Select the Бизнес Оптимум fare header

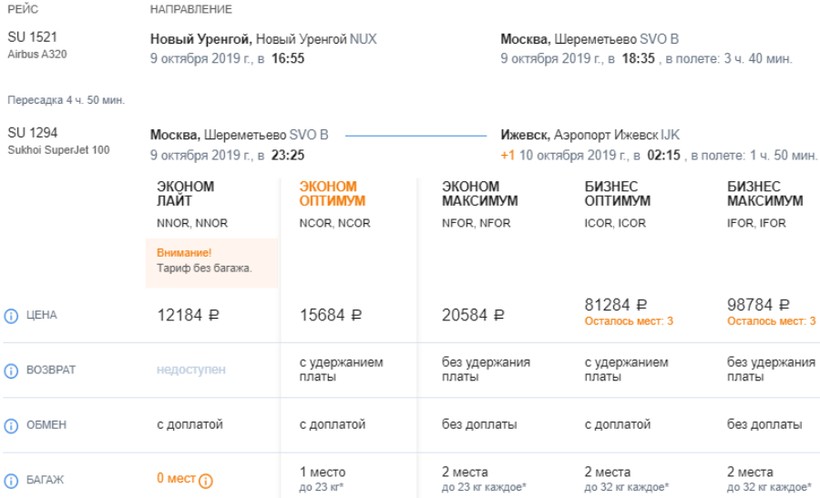[x=617, y=193]
